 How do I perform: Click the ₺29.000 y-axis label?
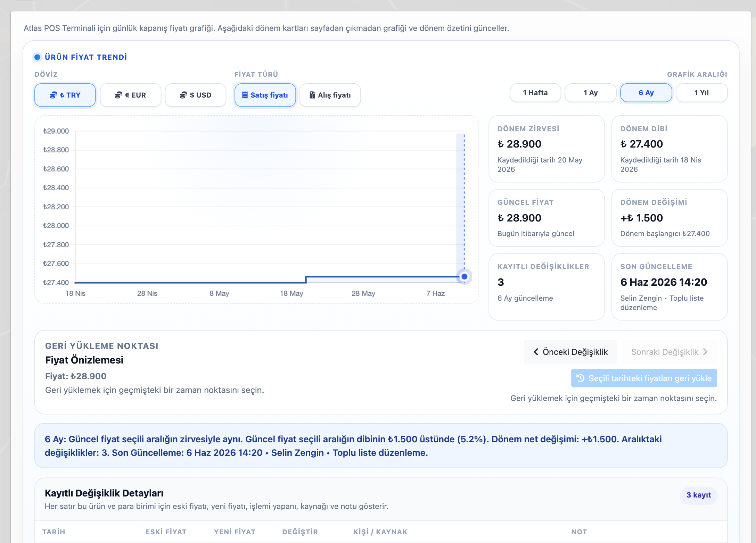click(x=56, y=131)
